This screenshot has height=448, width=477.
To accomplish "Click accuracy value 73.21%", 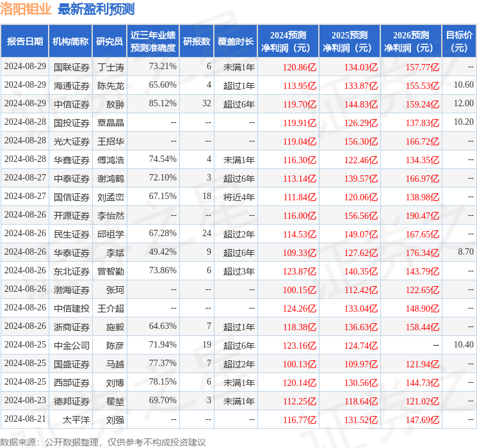I will (x=163, y=67).
